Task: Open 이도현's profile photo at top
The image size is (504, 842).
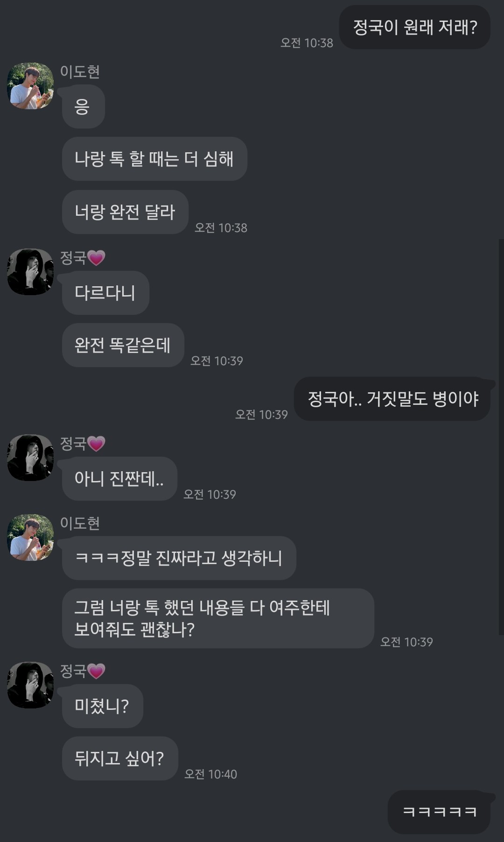Action: tap(30, 86)
